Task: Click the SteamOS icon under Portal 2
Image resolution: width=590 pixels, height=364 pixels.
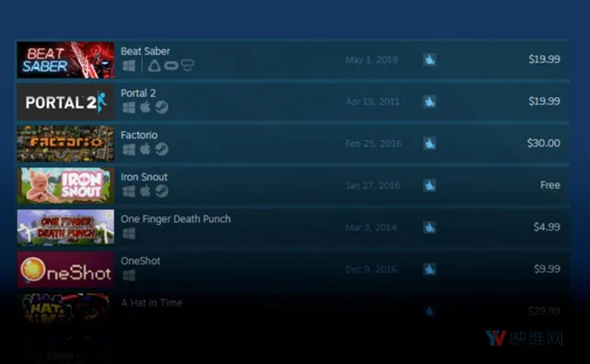Action: [x=162, y=108]
